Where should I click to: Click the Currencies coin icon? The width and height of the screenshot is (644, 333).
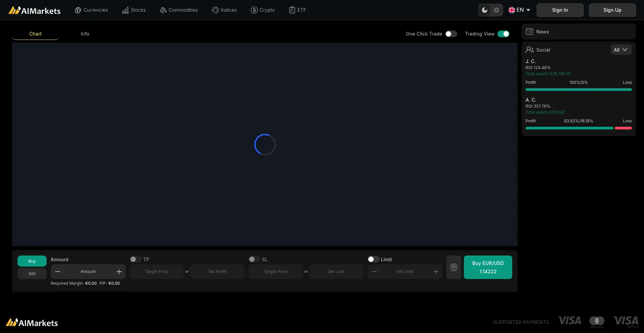coord(78,10)
